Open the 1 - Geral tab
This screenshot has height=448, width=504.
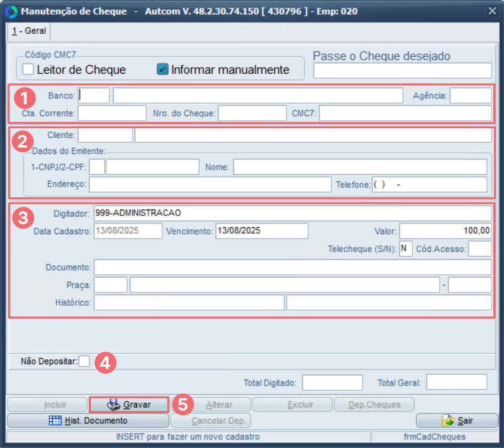tap(29, 31)
